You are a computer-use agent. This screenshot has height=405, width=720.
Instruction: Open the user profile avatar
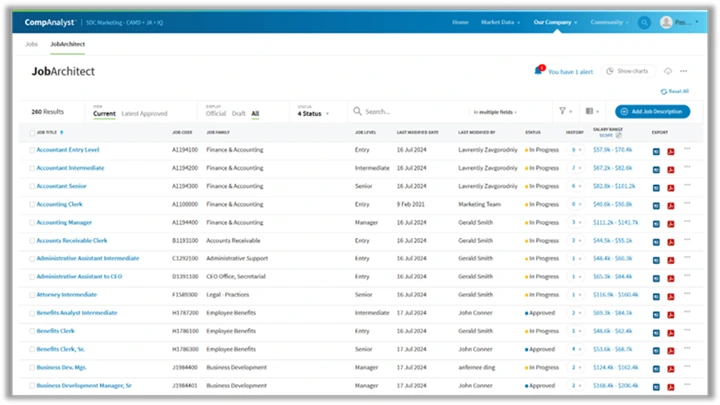pos(666,22)
